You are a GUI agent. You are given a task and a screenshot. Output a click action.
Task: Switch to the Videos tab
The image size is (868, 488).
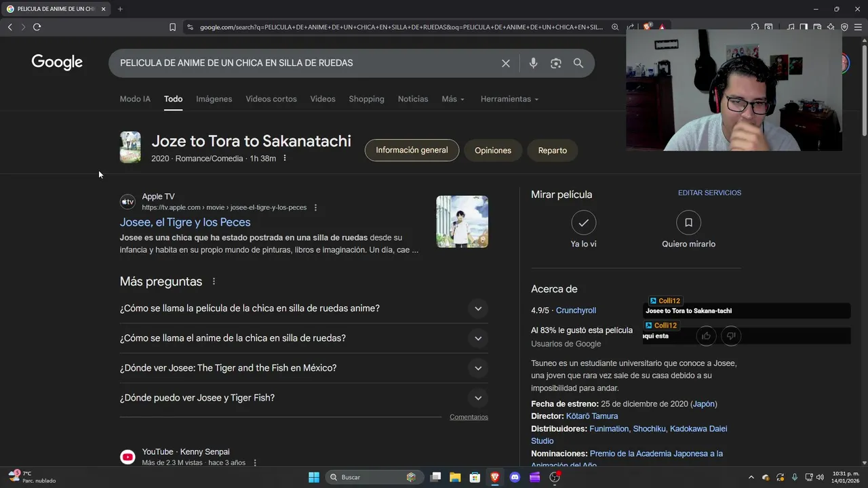[323, 99]
